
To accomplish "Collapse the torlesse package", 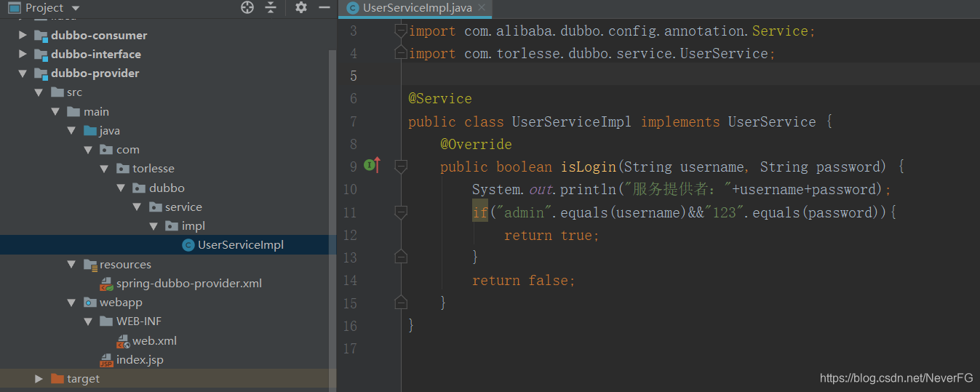I will [105, 169].
